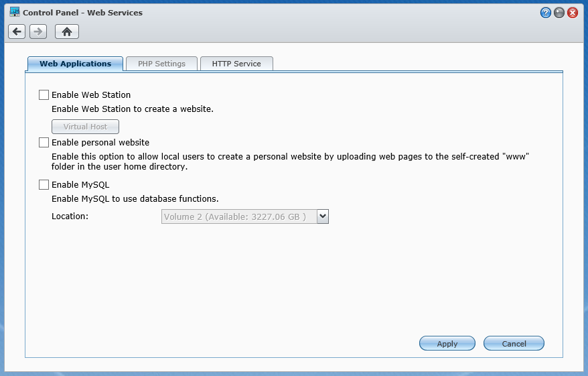Viewport: 588px width, 376px height.
Task: Return to Control Panel home
Action: [67, 32]
